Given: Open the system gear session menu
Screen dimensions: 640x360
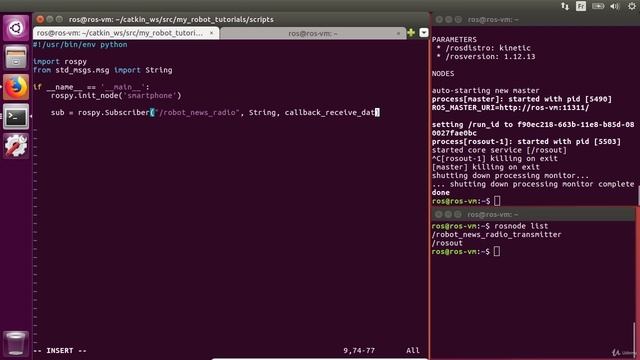Looking at the screenshot, I should 632,6.
